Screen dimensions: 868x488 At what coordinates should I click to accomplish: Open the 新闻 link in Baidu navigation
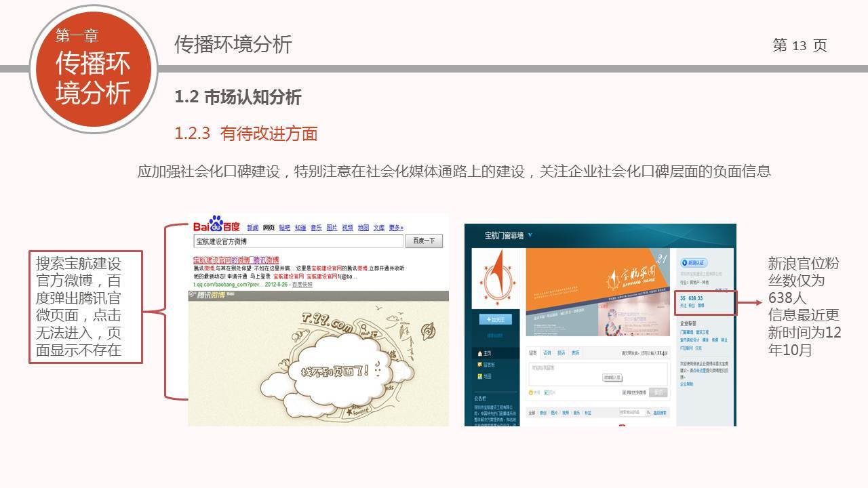[252, 228]
